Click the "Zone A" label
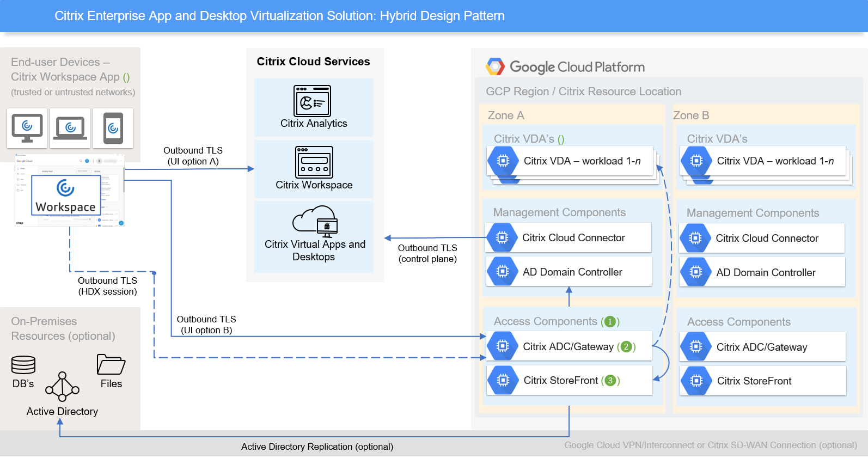868x458 pixels. [506, 115]
